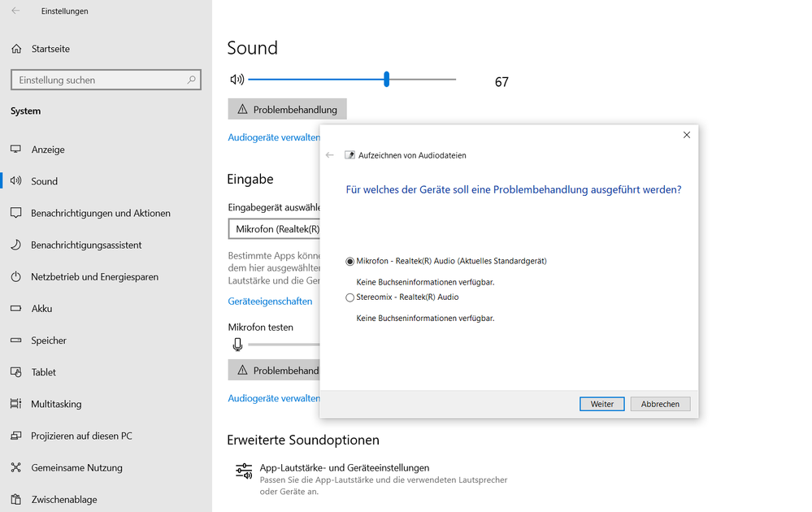Click the Tablet icon in sidebar
The width and height of the screenshot is (812, 512).
click(15, 372)
